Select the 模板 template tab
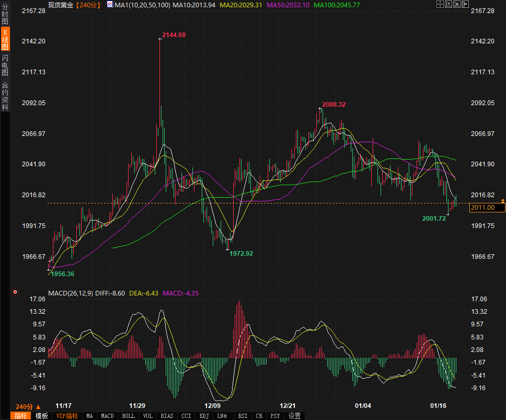This screenshot has height=420, width=506. pos(41,416)
